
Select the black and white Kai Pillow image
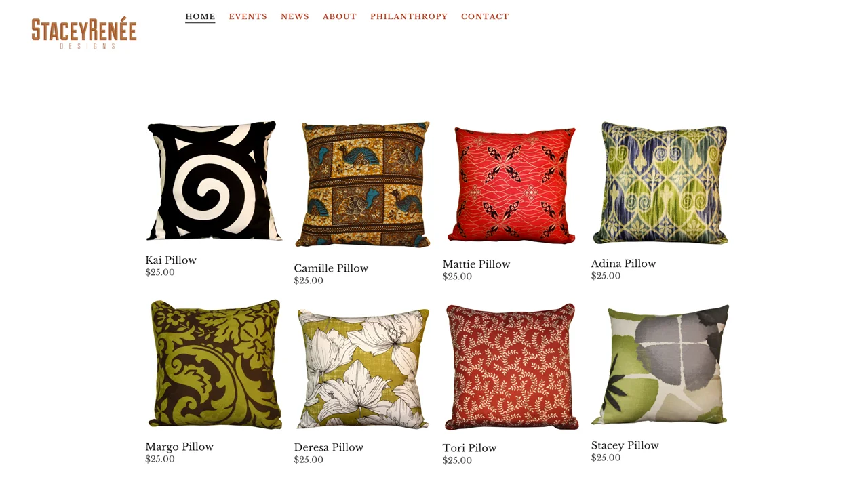[x=214, y=181]
